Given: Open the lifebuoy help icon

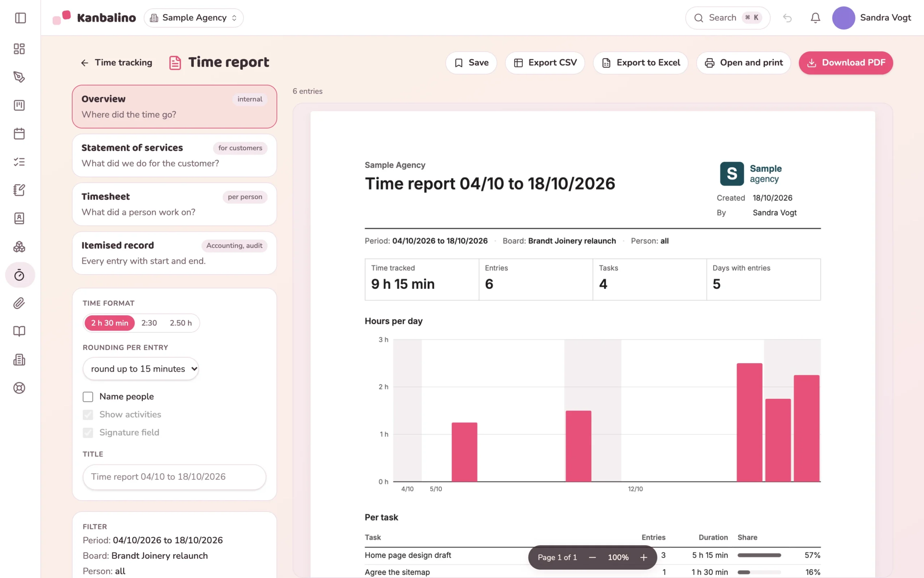Looking at the screenshot, I should [19, 388].
